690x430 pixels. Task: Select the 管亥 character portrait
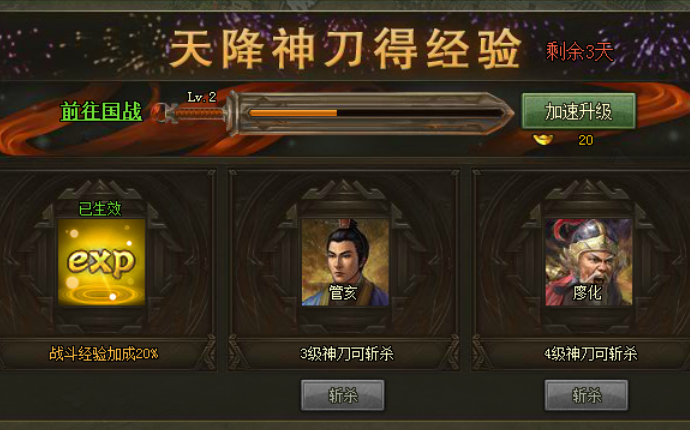click(x=345, y=262)
